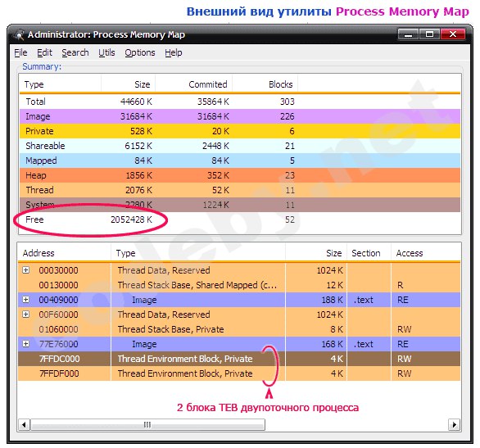Open the File menu

20,52
